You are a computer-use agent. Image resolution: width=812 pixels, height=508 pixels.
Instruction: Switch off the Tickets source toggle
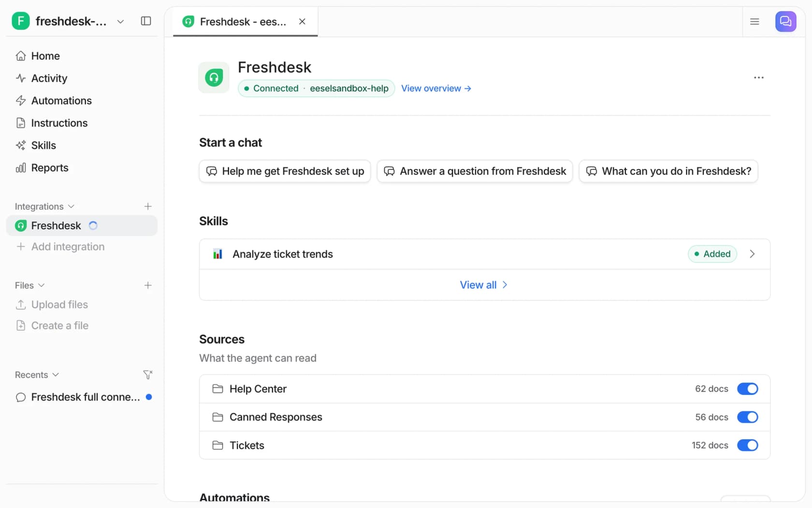(x=747, y=445)
